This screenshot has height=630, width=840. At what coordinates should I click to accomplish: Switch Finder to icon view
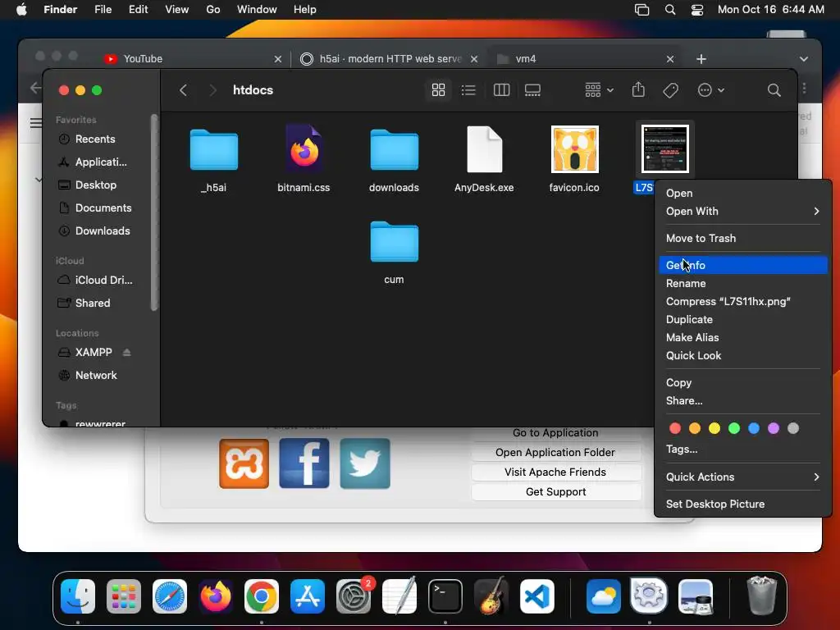pos(438,90)
